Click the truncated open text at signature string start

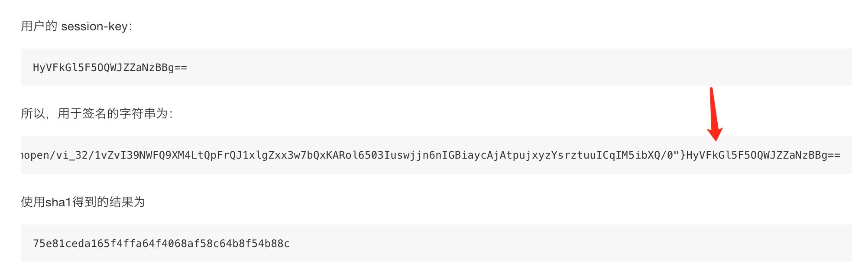click(x=36, y=155)
